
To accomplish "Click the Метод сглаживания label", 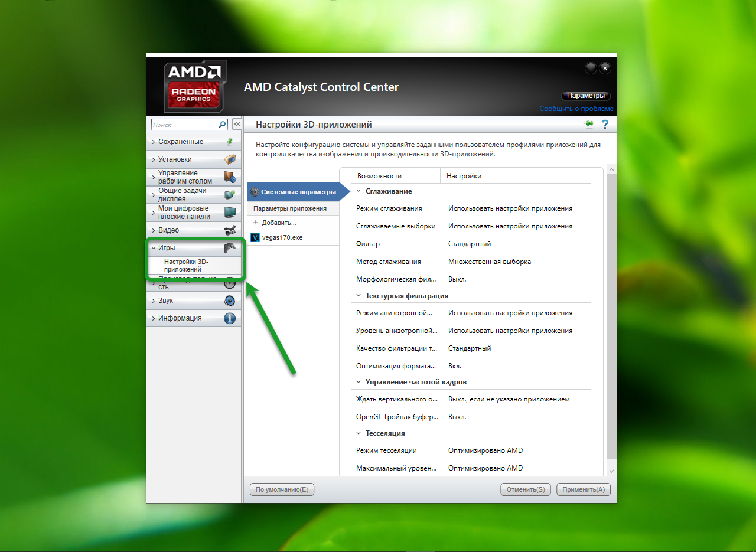I will click(389, 262).
